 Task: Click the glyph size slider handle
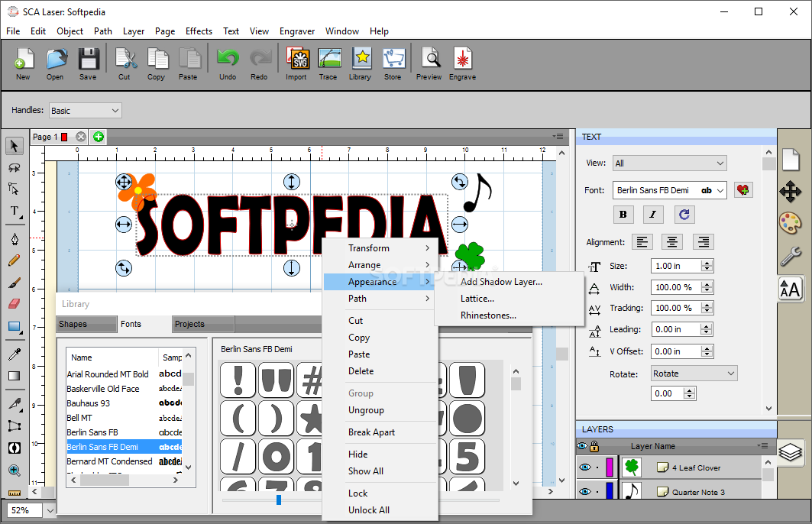pyautogui.click(x=279, y=500)
